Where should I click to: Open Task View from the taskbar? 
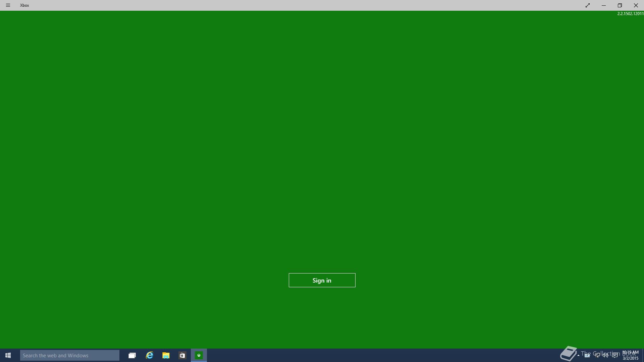pyautogui.click(x=132, y=355)
